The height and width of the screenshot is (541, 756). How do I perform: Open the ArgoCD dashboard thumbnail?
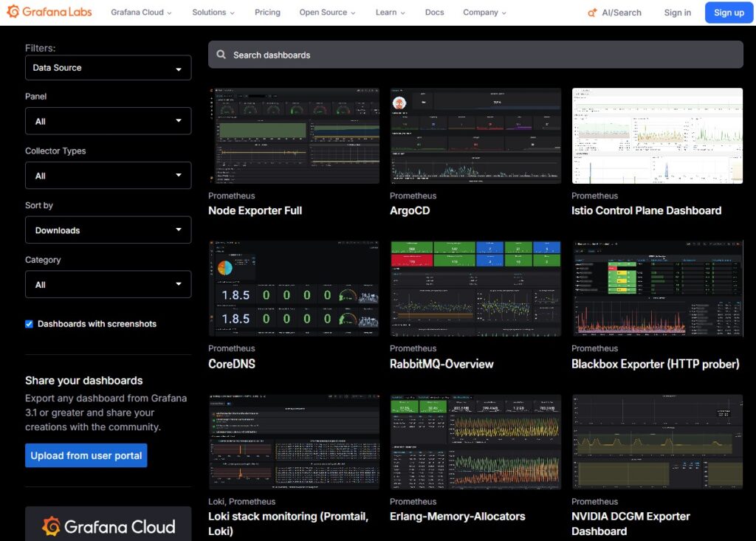tap(475, 136)
